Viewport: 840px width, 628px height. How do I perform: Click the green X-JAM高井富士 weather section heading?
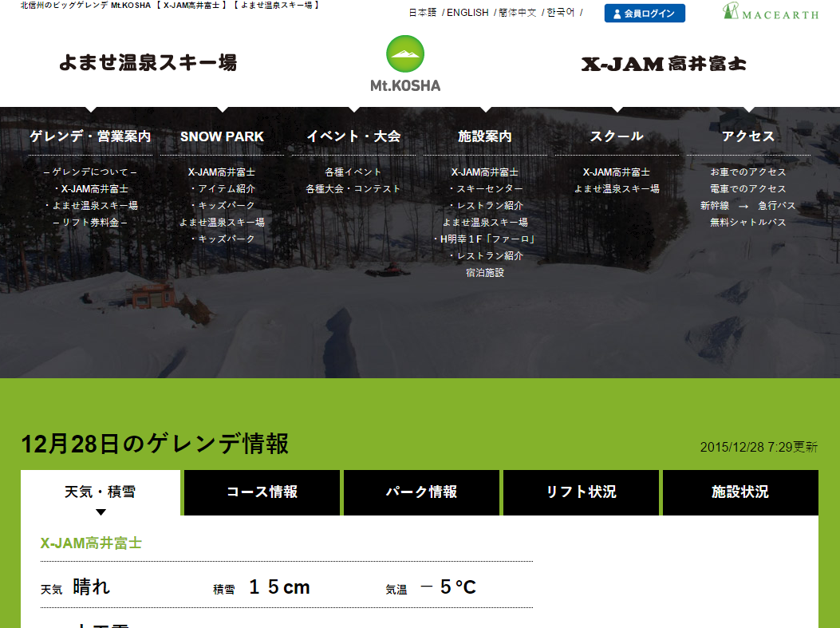[91, 543]
